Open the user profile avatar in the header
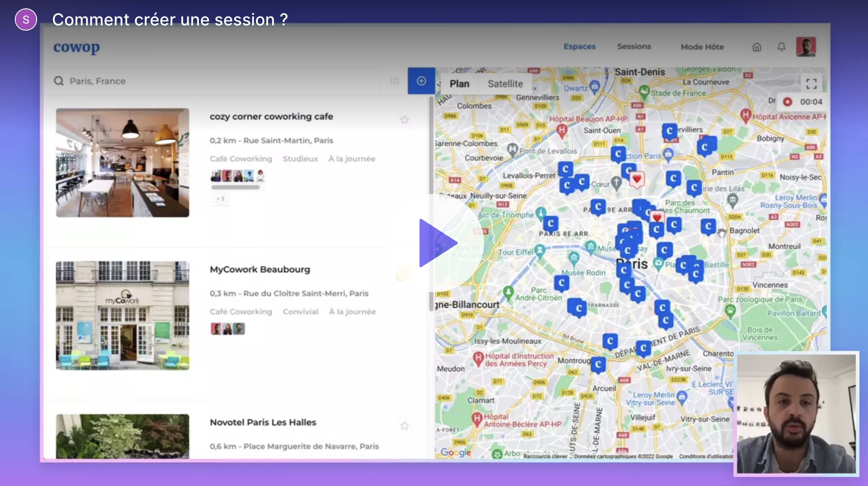 [806, 47]
